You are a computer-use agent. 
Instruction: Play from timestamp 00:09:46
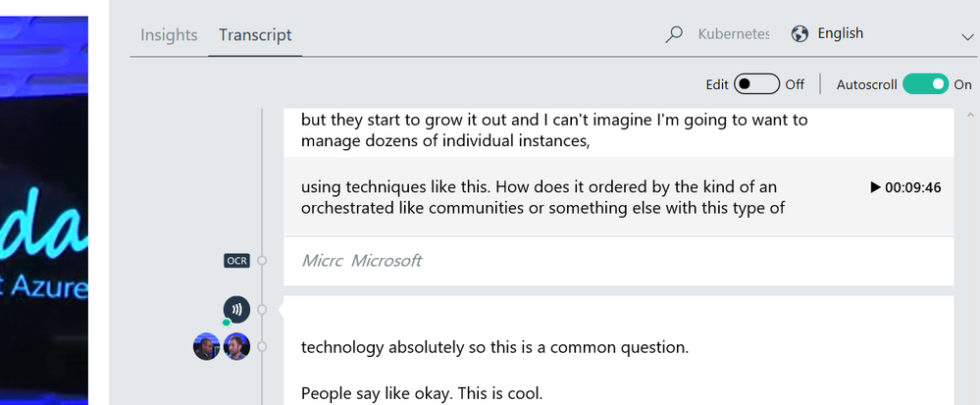click(905, 187)
